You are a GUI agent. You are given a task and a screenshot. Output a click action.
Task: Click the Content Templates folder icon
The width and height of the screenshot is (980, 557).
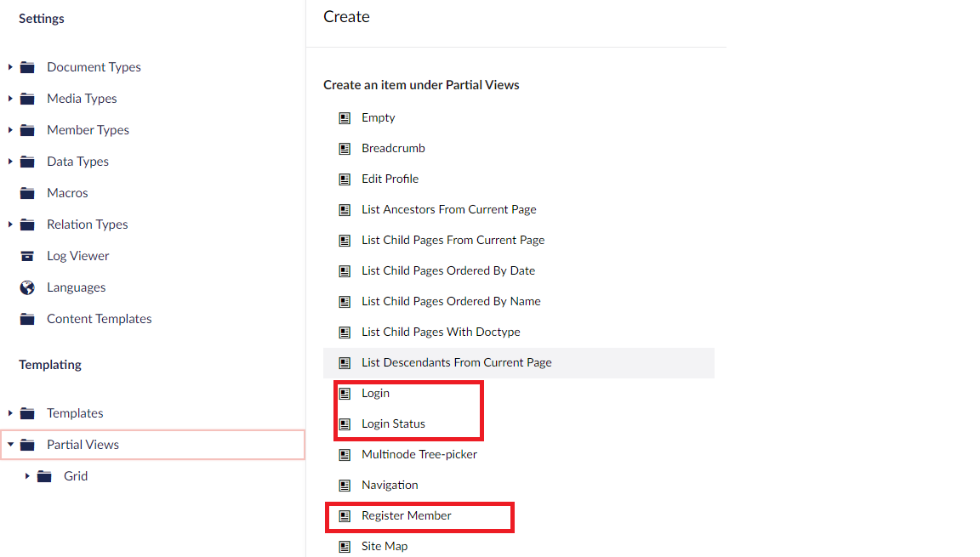(28, 319)
